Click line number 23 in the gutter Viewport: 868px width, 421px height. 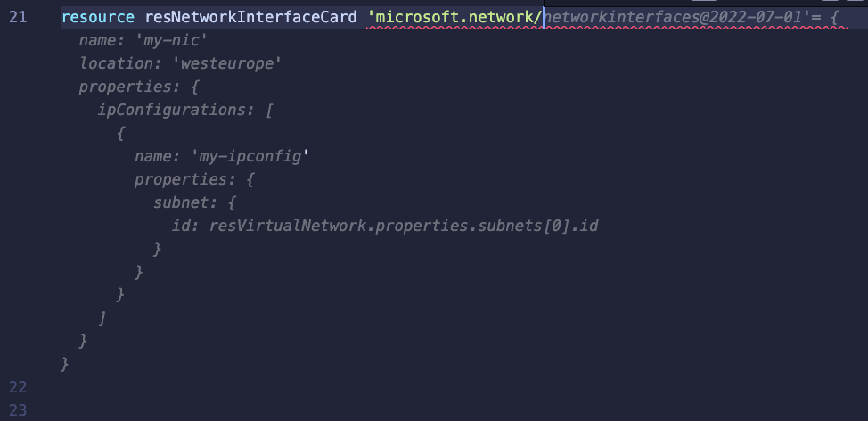point(18,410)
